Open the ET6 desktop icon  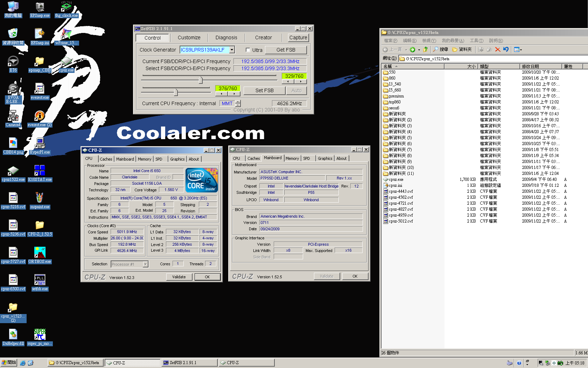[x=13, y=64]
